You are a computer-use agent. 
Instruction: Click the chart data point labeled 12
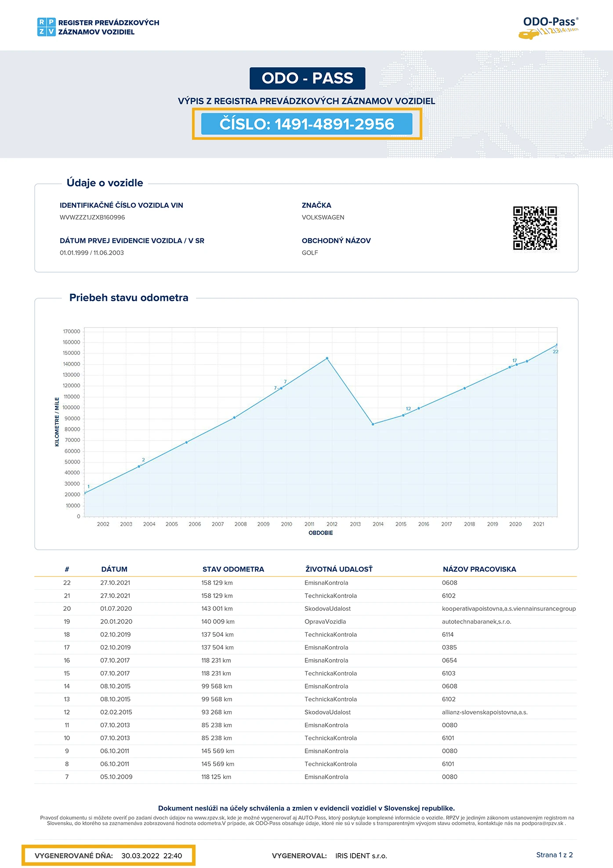pos(403,415)
